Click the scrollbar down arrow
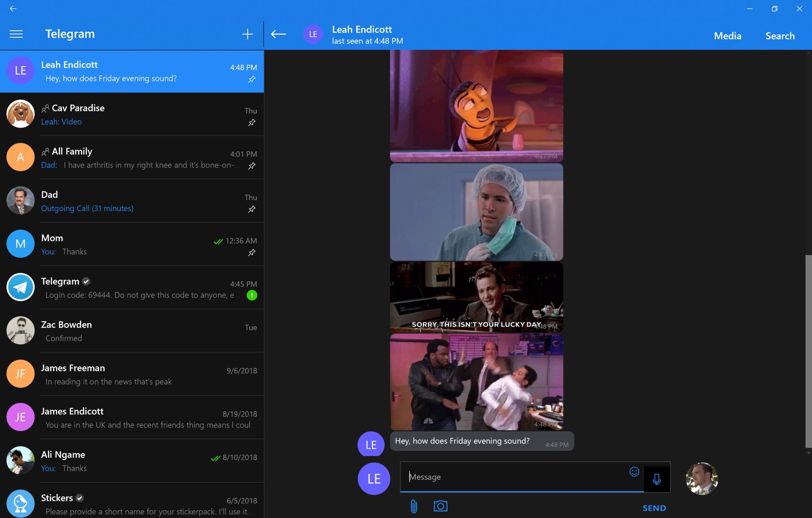Screen dimensions: 812x518 (808, 453)
